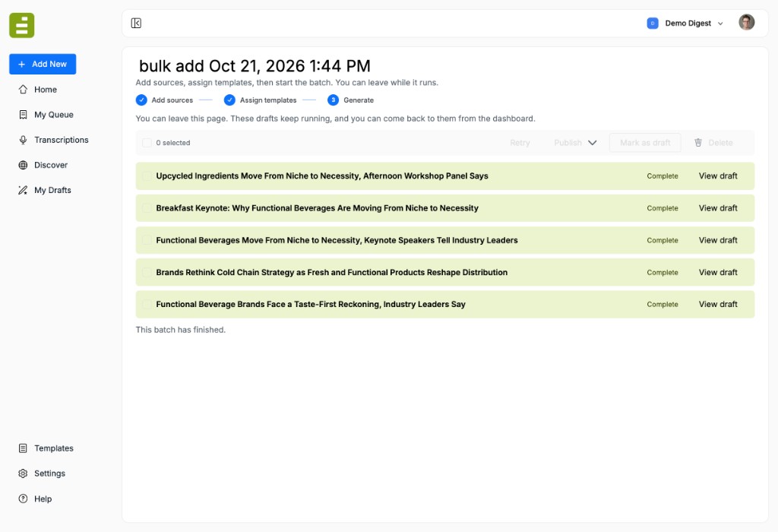
Task: Click the 'This batch has finished.' message
Action: (x=181, y=330)
